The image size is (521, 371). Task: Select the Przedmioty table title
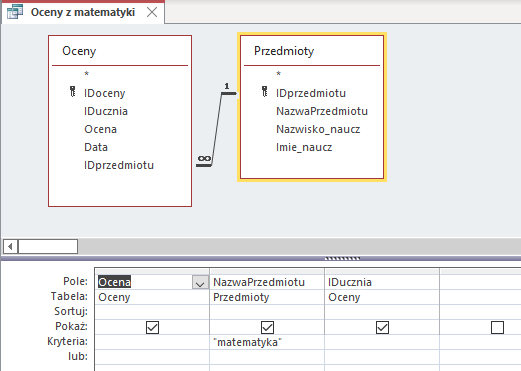[284, 51]
